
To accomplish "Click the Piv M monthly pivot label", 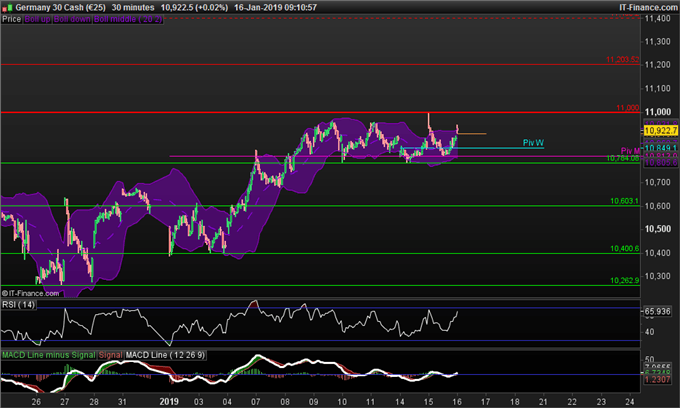I will pyautogui.click(x=630, y=151).
